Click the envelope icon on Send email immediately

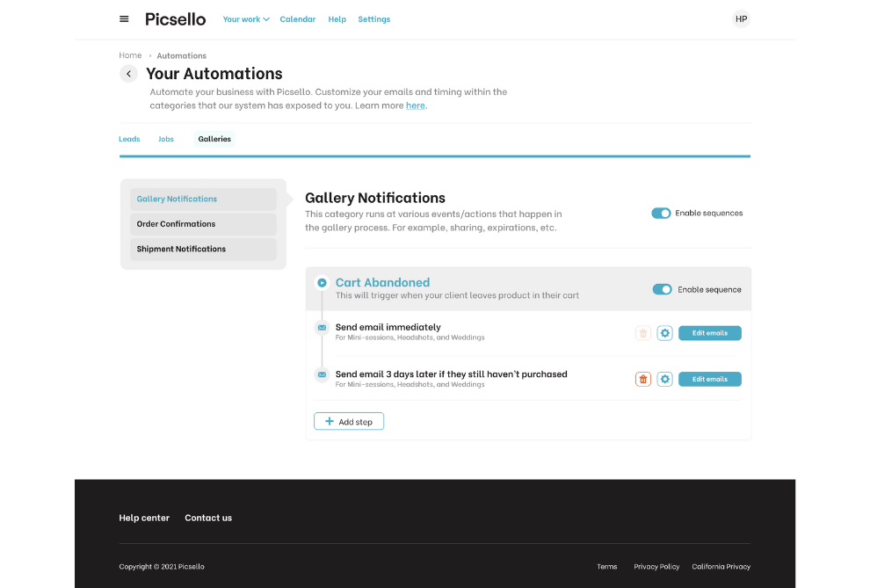tap(322, 327)
